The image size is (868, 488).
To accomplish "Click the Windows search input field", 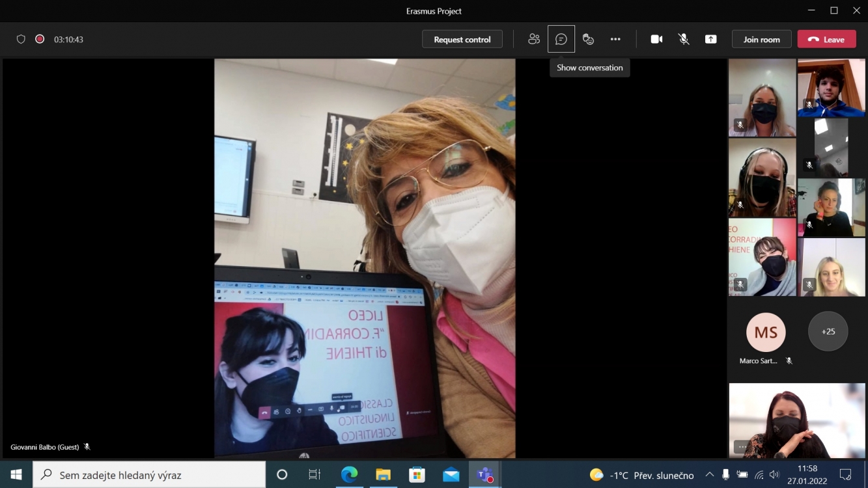I will point(150,475).
